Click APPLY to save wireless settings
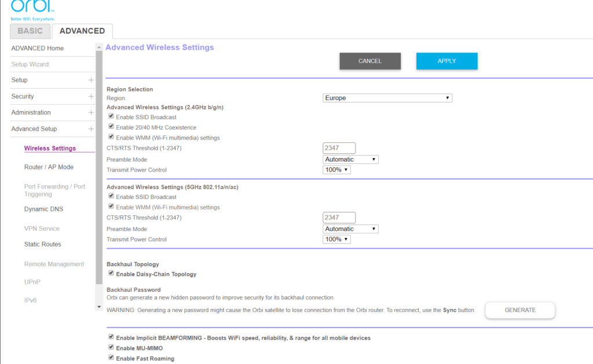 tap(446, 61)
